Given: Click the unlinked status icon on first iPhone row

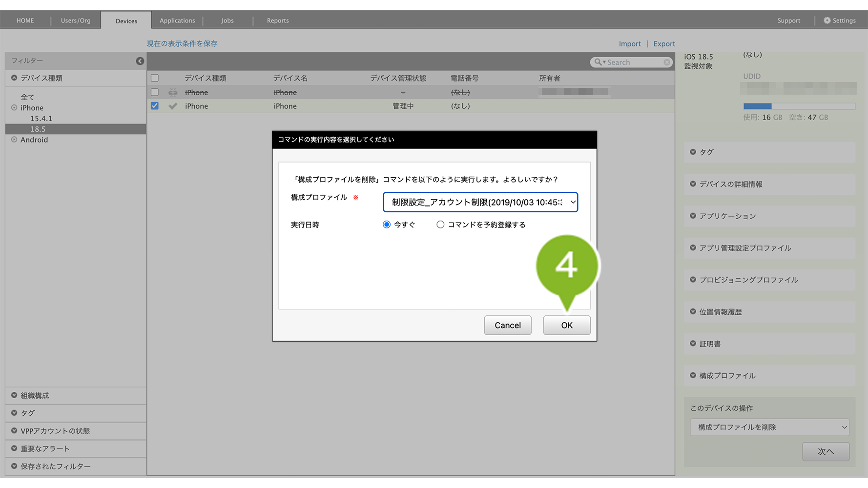Looking at the screenshot, I should 173,92.
